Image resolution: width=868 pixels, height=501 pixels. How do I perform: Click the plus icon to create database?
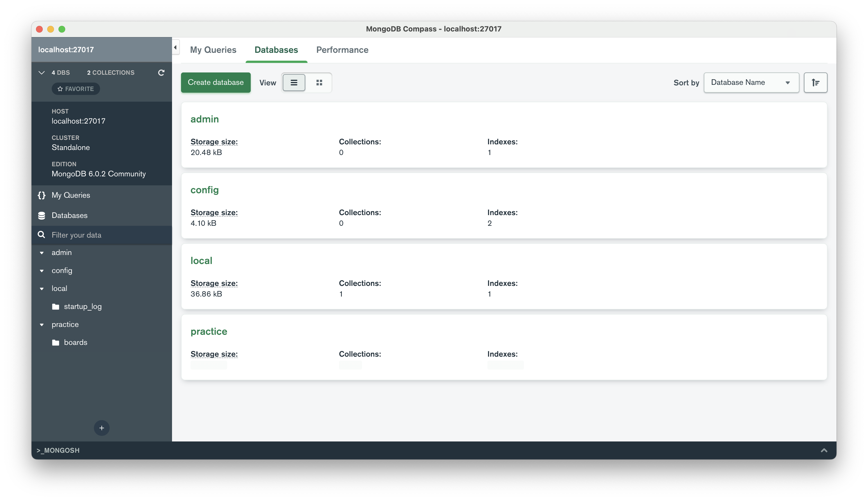click(101, 428)
